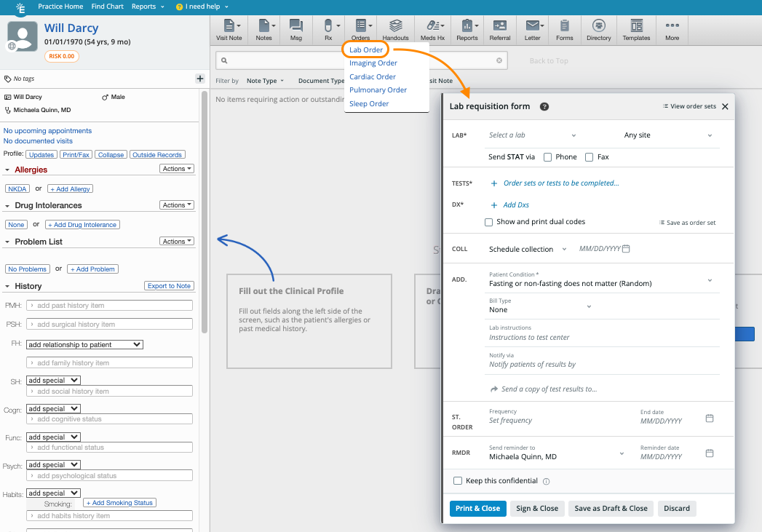The height and width of the screenshot is (532, 762).
Task: Open the Schedule collection dropdown
Action: point(528,249)
